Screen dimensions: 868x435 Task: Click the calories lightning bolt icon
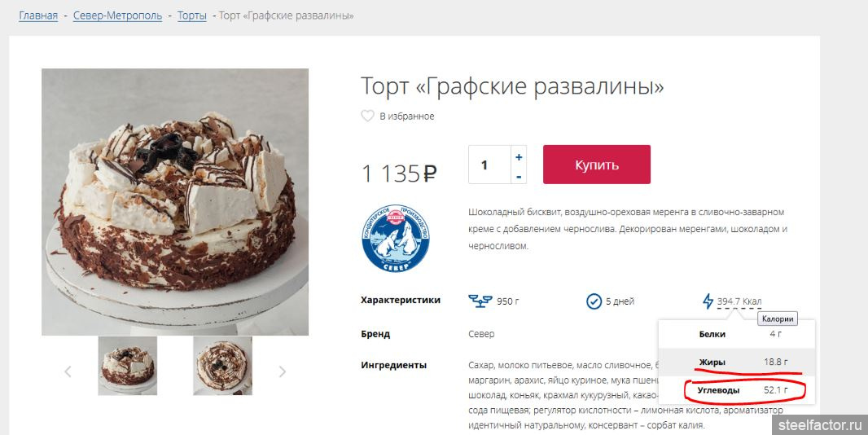click(708, 301)
